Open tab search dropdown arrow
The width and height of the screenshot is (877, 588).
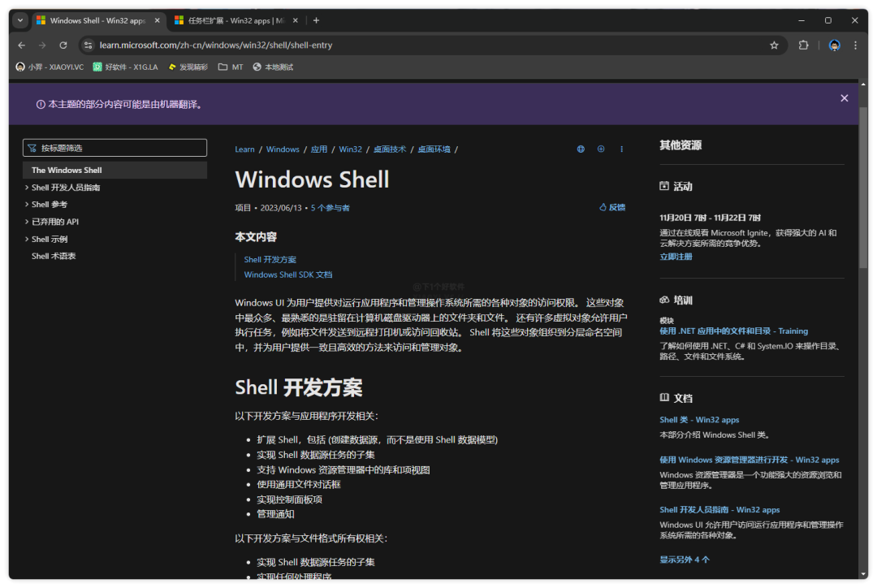pyautogui.click(x=20, y=20)
